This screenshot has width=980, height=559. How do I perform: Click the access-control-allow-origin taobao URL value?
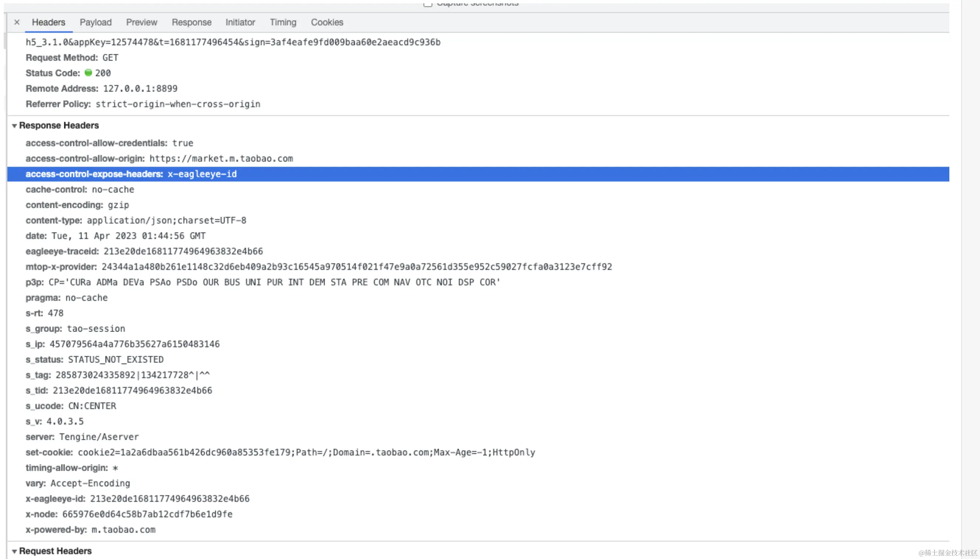tap(221, 158)
